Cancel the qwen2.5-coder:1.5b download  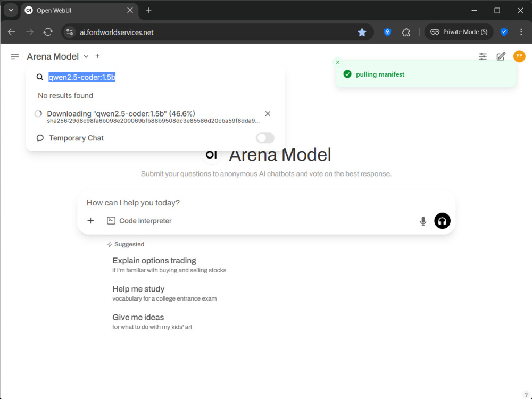tap(268, 114)
